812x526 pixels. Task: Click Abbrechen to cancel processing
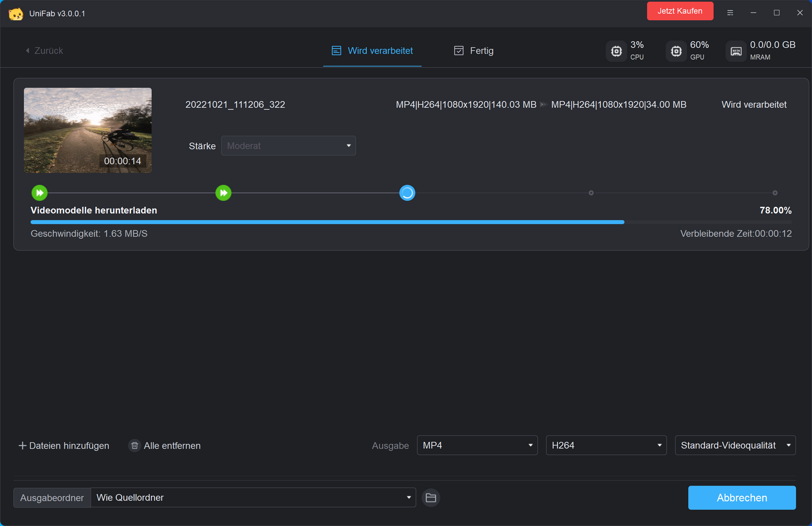point(742,497)
